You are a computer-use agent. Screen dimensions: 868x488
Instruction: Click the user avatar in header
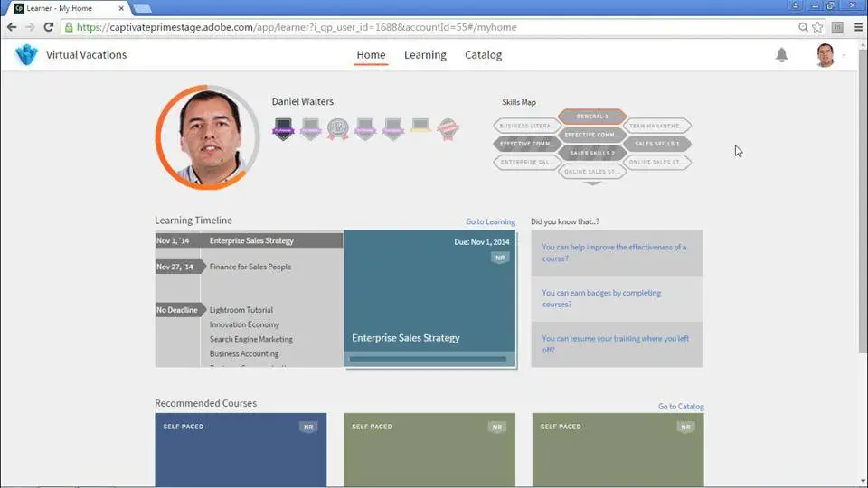point(825,55)
